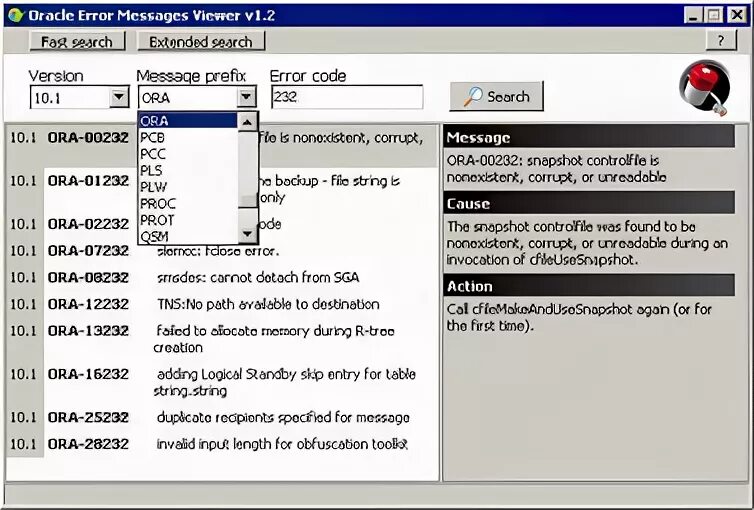This screenshot has width=754, height=510.
Task: Click the question mark help button
Action: (x=721, y=41)
